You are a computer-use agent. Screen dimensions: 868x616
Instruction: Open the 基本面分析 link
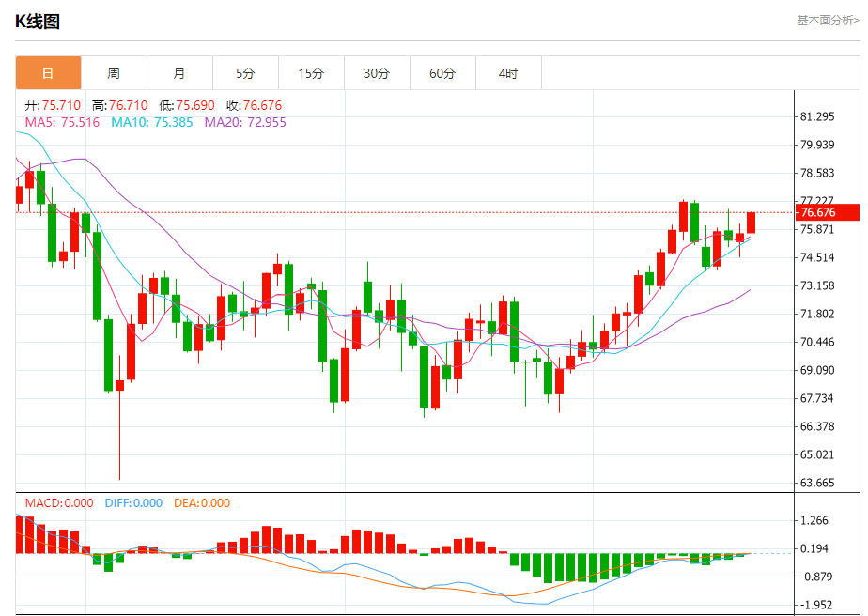pyautogui.click(x=828, y=21)
